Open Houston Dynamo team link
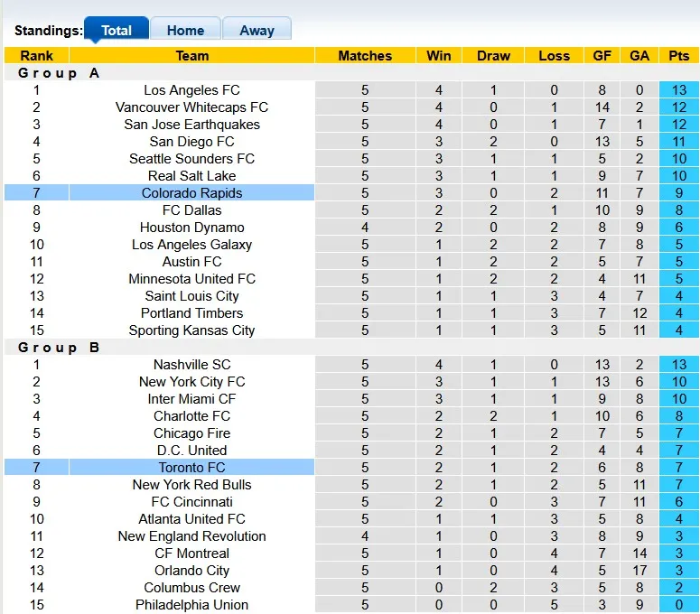700x614 pixels. click(x=191, y=228)
